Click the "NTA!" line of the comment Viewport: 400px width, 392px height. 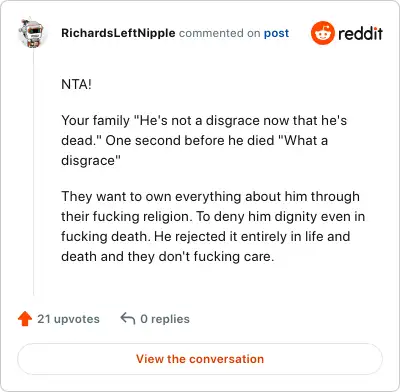76,84
